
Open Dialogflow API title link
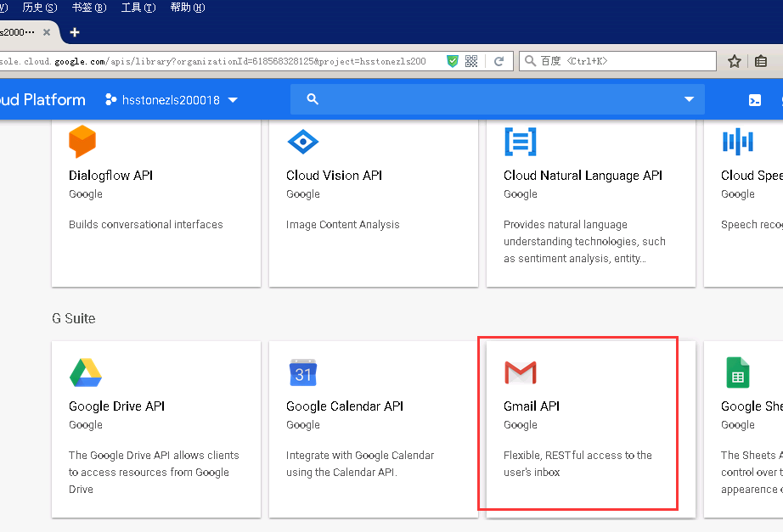click(x=111, y=176)
